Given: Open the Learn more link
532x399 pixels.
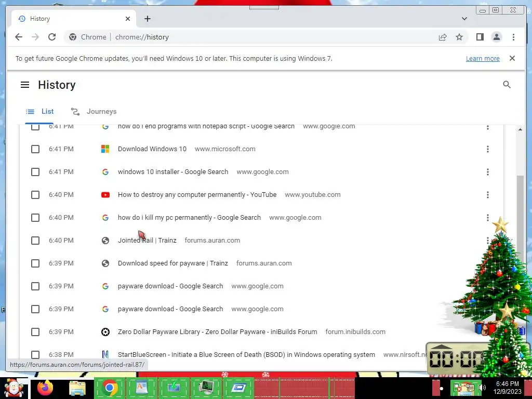Looking at the screenshot, I should pos(483,58).
